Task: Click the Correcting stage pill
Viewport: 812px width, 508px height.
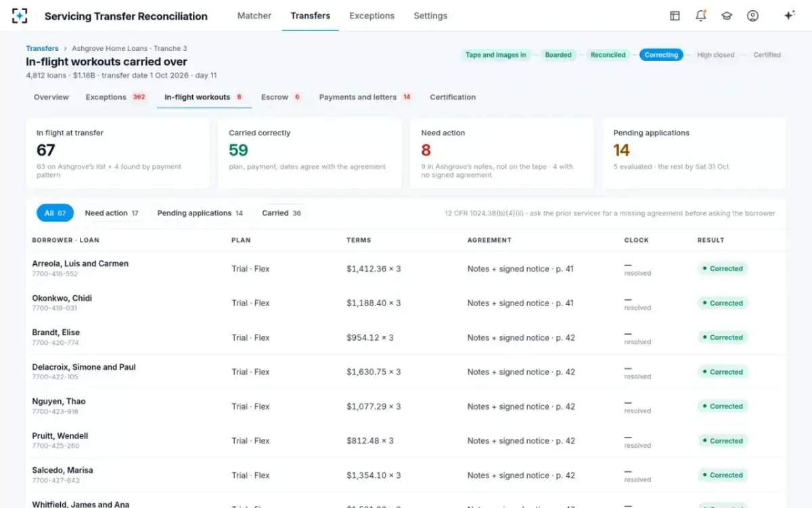Action: (661, 55)
